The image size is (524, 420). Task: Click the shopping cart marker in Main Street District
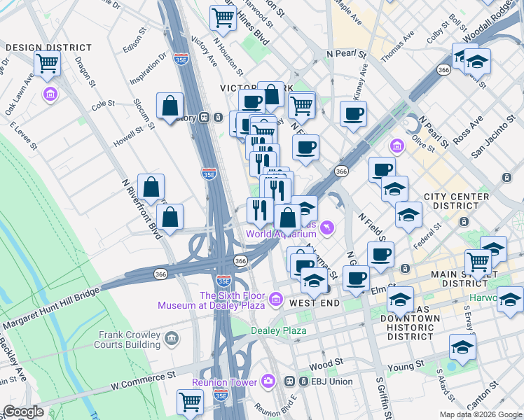point(478,265)
